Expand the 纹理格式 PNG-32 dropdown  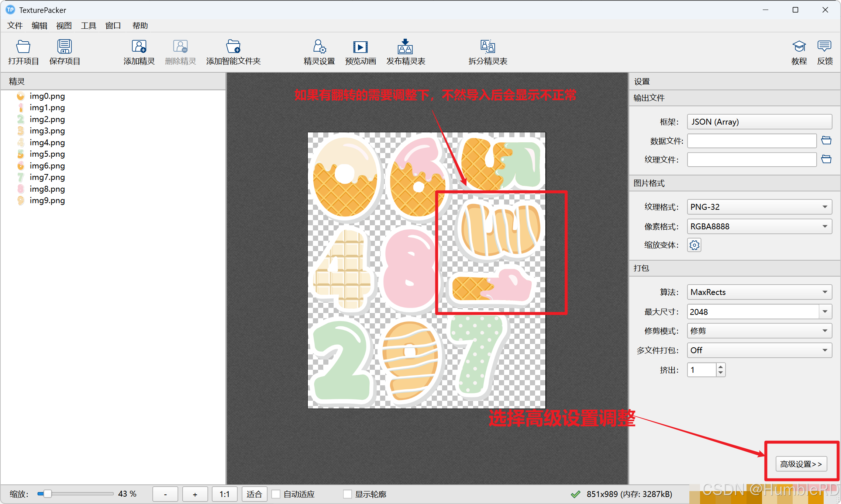pyautogui.click(x=759, y=207)
